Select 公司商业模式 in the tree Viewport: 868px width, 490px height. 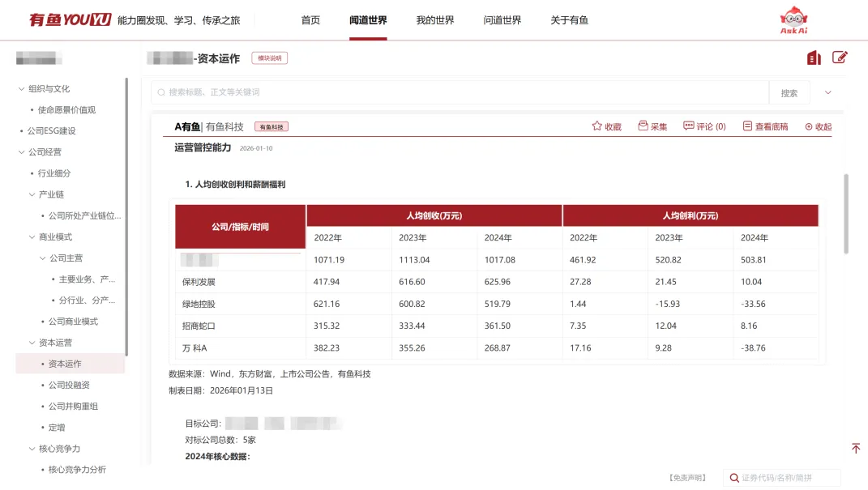[73, 322]
